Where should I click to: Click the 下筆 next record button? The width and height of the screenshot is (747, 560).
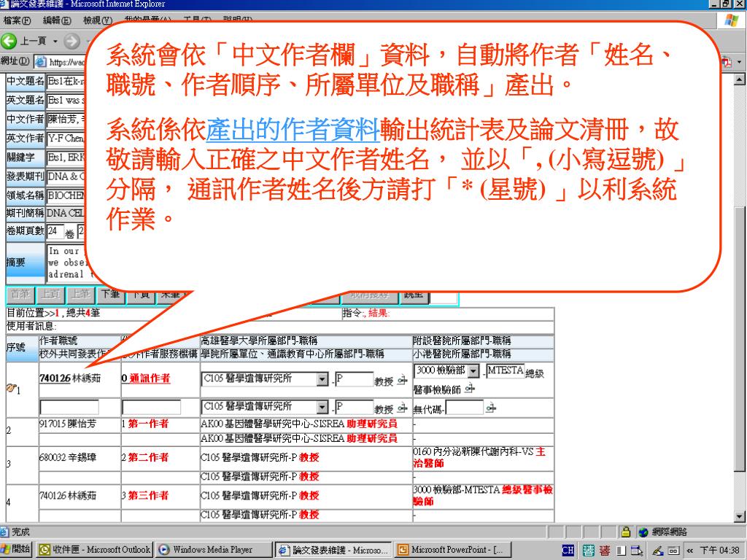111,295
